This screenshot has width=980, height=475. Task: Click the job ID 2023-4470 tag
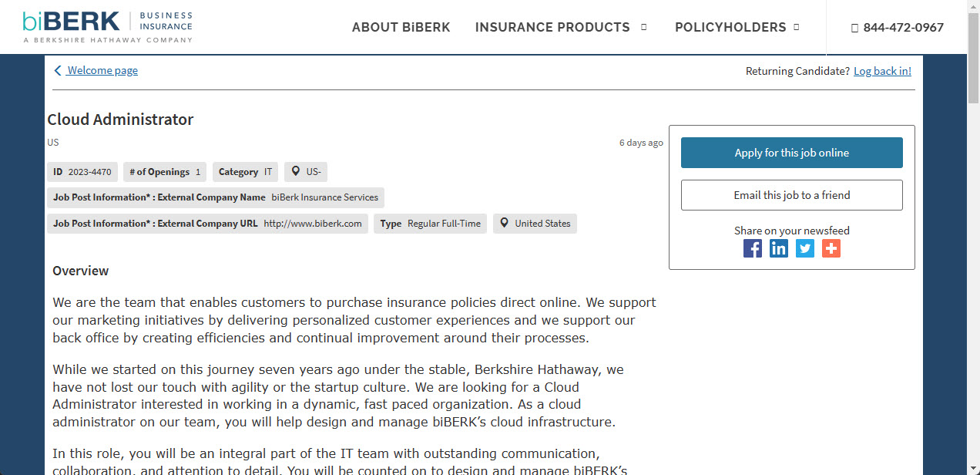[82, 172]
